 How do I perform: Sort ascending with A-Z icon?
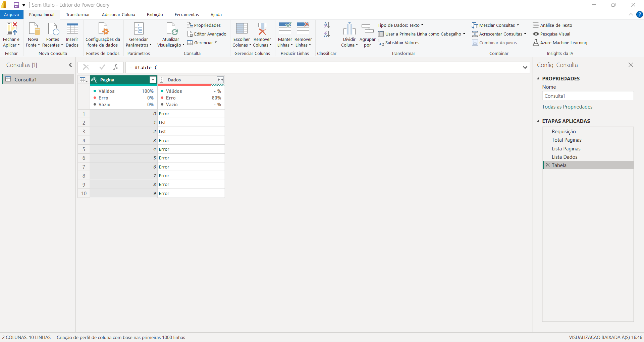[x=327, y=25]
